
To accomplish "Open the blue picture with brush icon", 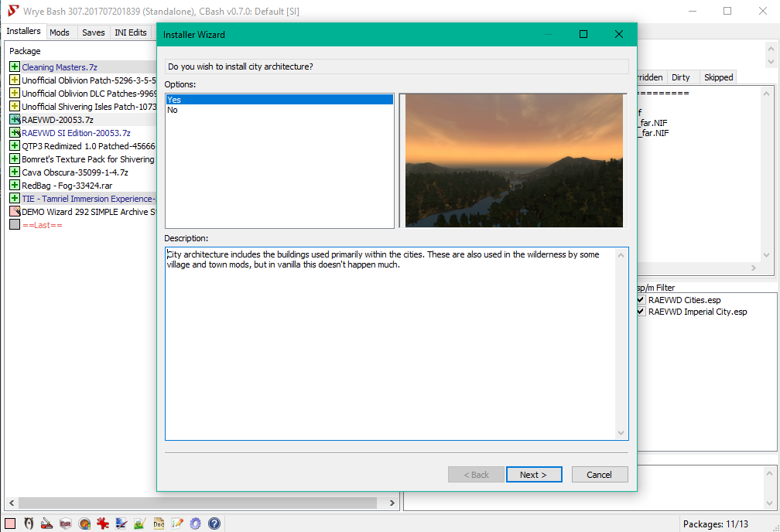I will click(121, 523).
